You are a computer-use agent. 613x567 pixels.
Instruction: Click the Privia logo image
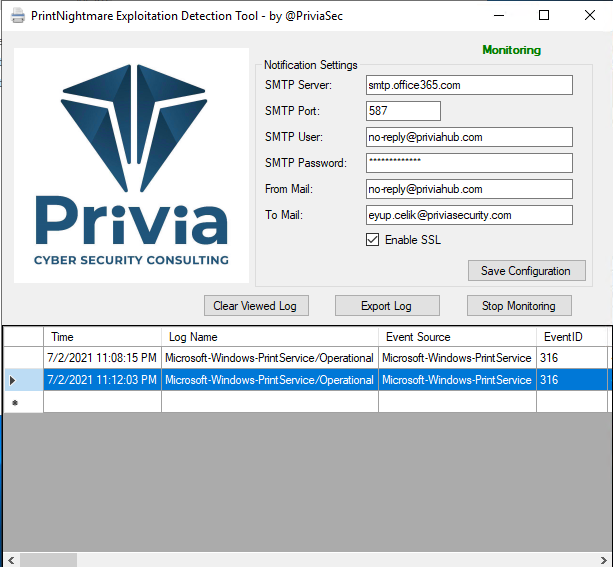(131, 165)
